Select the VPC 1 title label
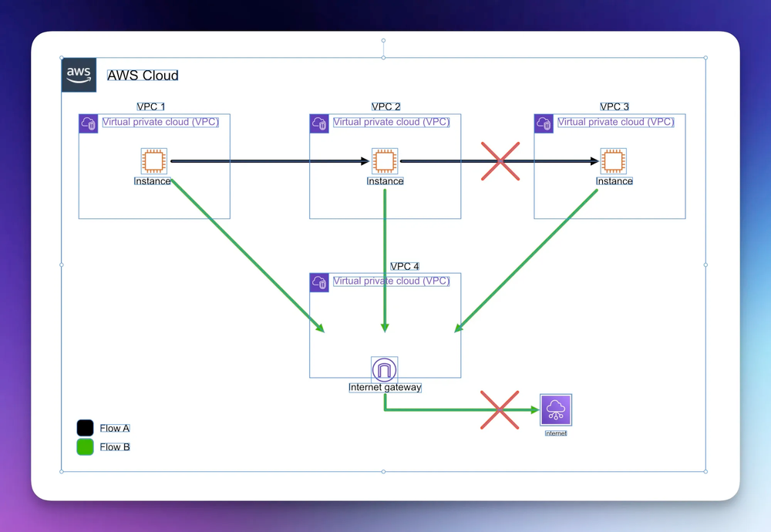 tap(151, 106)
